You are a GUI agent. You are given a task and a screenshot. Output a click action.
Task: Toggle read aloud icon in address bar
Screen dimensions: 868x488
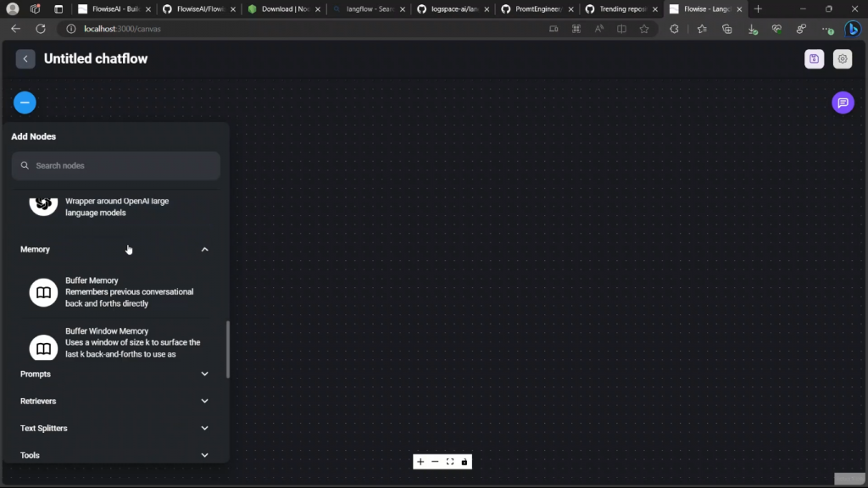click(x=599, y=29)
